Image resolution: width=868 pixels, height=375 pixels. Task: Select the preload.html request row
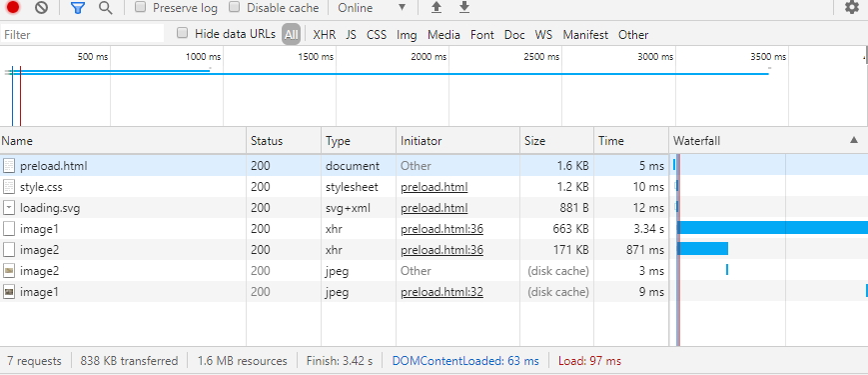pyautogui.click(x=434, y=165)
